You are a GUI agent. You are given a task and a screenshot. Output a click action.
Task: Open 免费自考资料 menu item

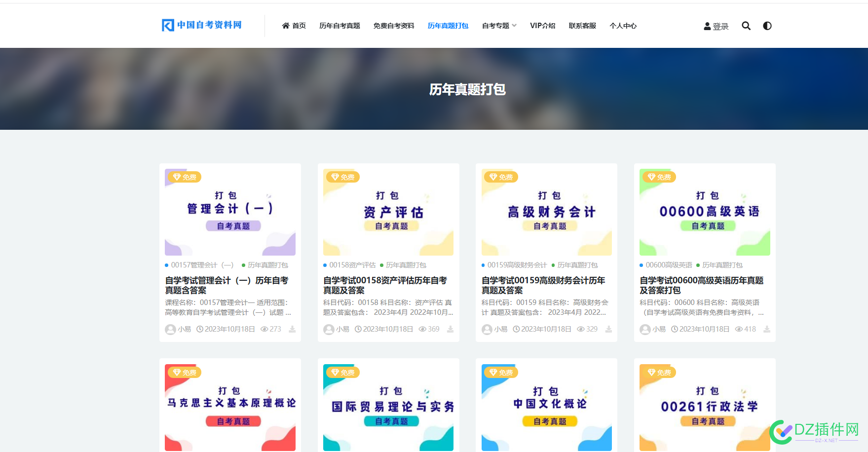click(x=394, y=26)
